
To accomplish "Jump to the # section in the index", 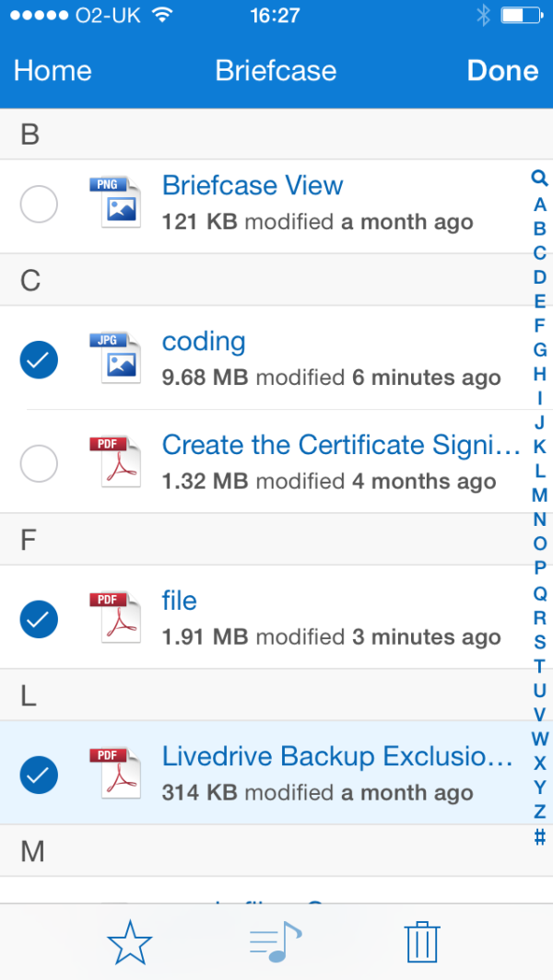I will tap(539, 836).
